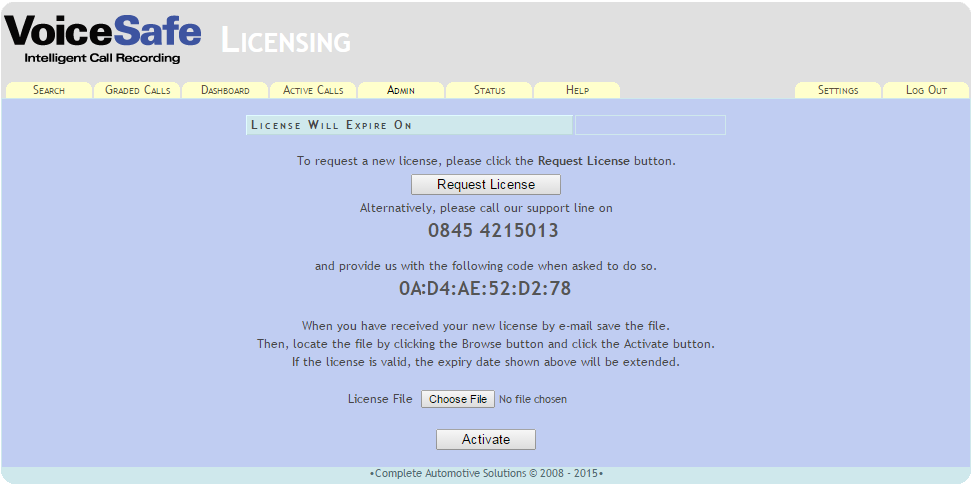Click the 'If the license is valid' line
Image resolution: width=972 pixels, height=487 pixels.
click(x=486, y=362)
